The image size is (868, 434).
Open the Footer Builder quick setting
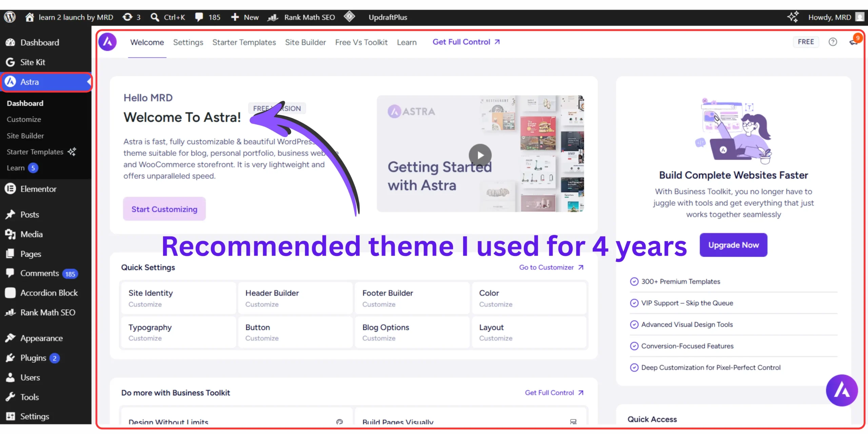click(x=412, y=298)
